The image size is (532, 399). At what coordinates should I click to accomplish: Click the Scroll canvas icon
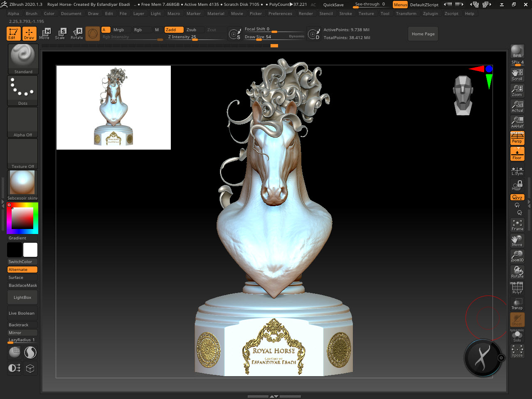517,74
